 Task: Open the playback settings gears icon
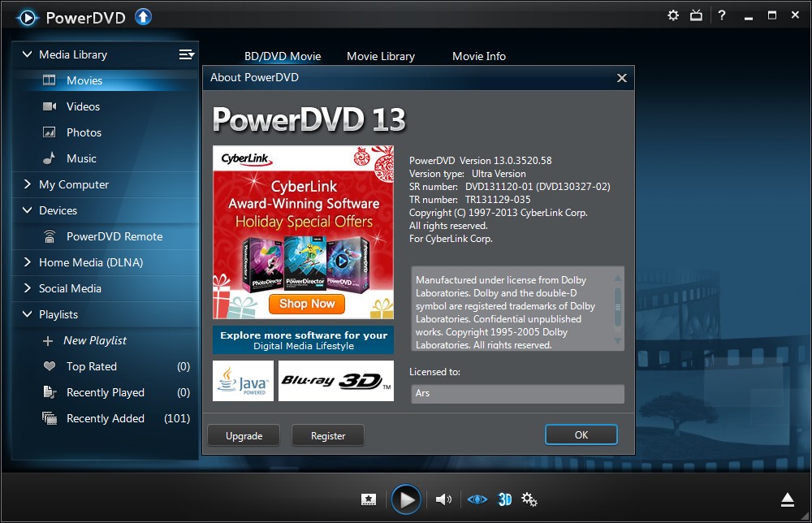click(529, 499)
